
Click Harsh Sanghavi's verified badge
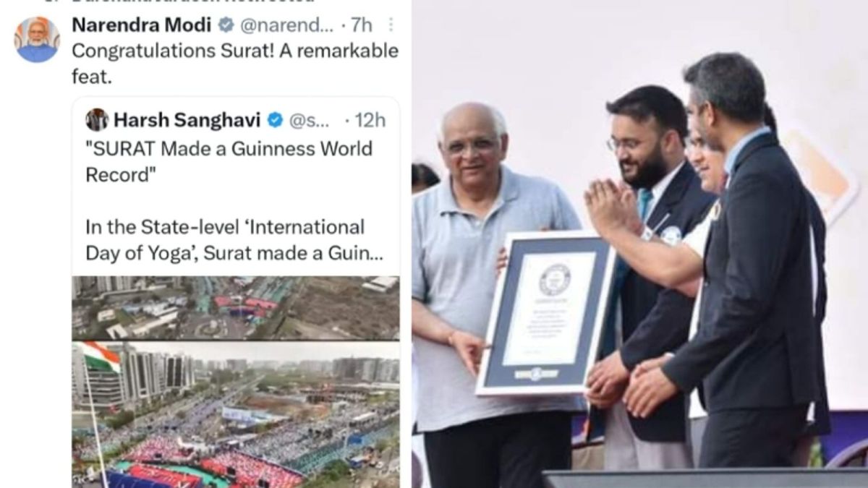pos(275,120)
